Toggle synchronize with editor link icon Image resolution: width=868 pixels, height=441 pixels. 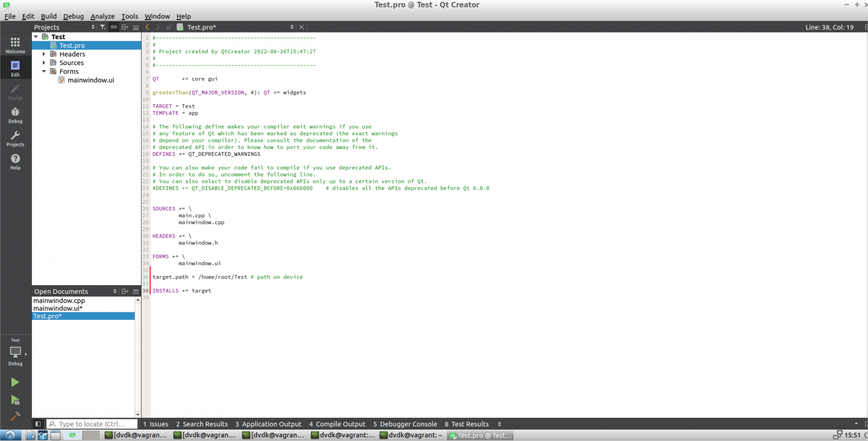point(114,27)
